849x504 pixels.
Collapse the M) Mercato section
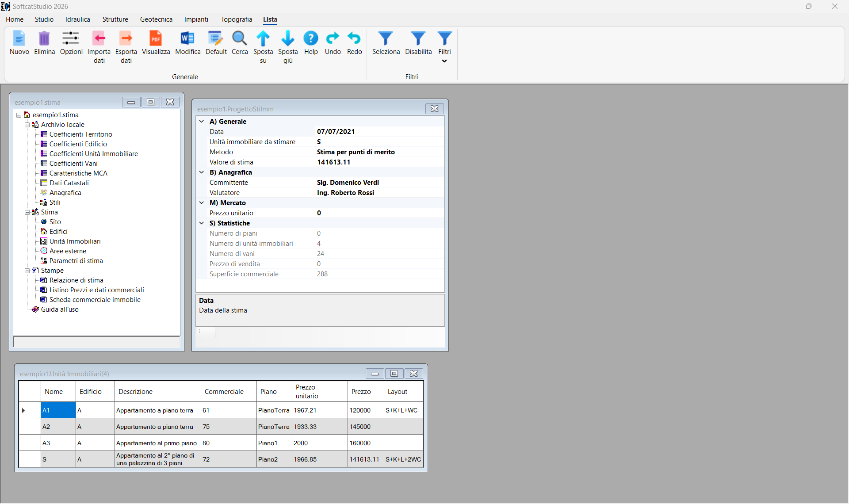click(202, 202)
